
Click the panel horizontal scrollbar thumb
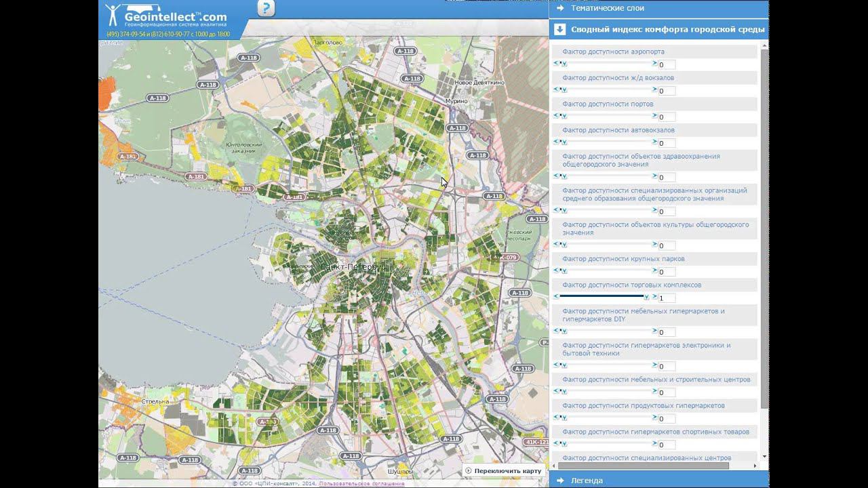(644, 466)
